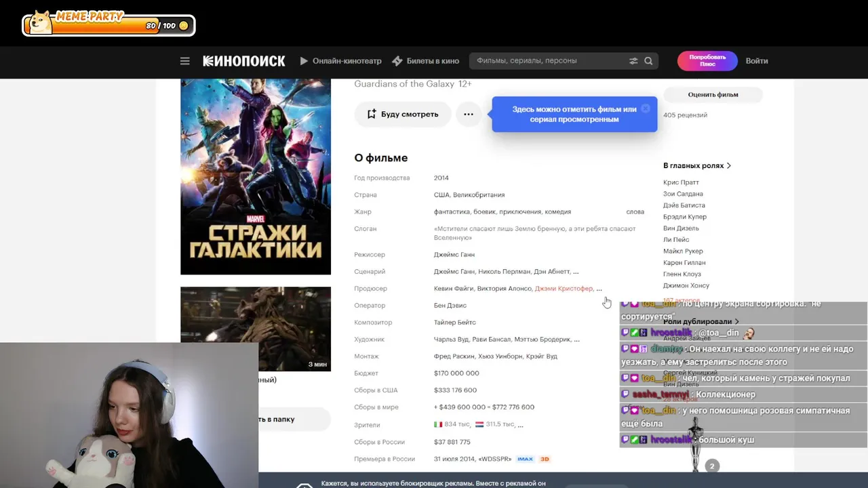
Task: Open Билеты в кино link
Action: [425, 61]
